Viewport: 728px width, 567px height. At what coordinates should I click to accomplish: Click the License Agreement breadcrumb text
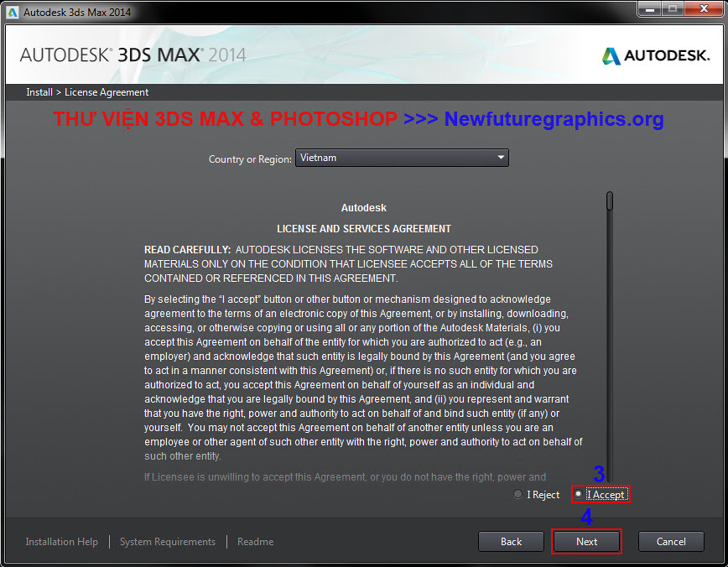[107, 92]
